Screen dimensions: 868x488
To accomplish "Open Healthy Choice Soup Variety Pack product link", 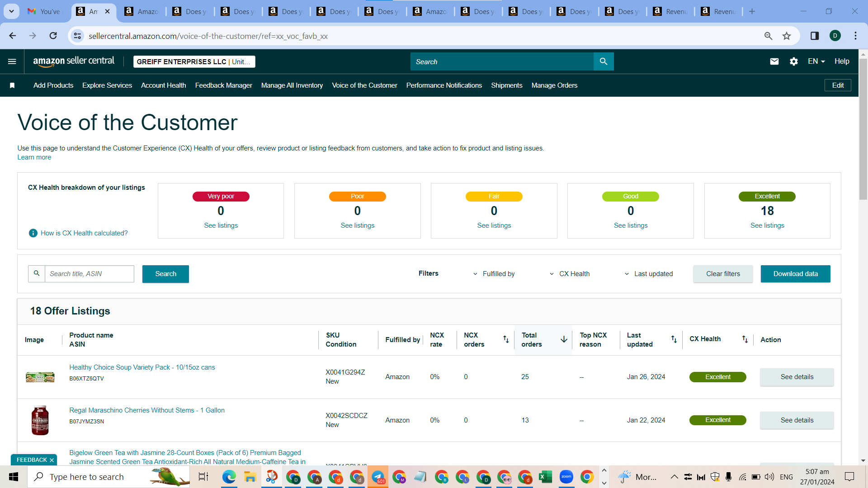I will click(x=142, y=367).
